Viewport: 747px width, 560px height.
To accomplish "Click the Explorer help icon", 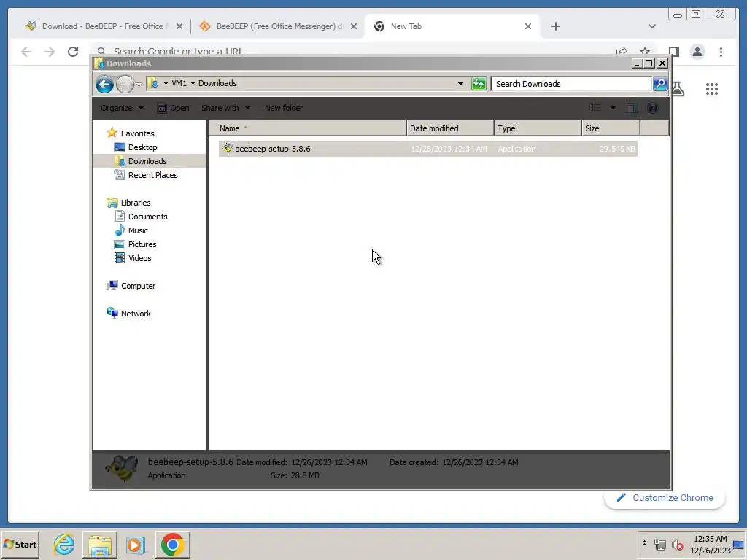I will [652, 108].
